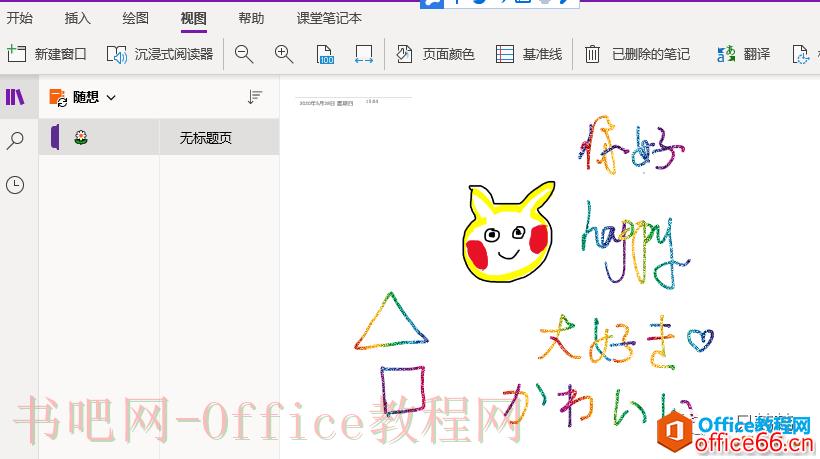The image size is (820, 459).
Task: Open the 基准线 label
Action: (542, 54)
